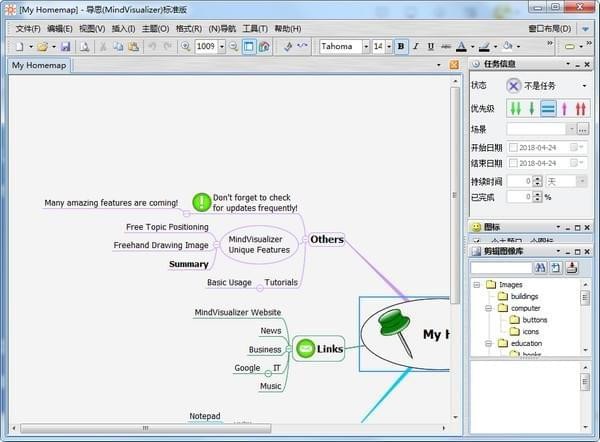Click the green exclamation icon on update reminder
Image resolution: width=600 pixels, height=442 pixels.
(202, 202)
